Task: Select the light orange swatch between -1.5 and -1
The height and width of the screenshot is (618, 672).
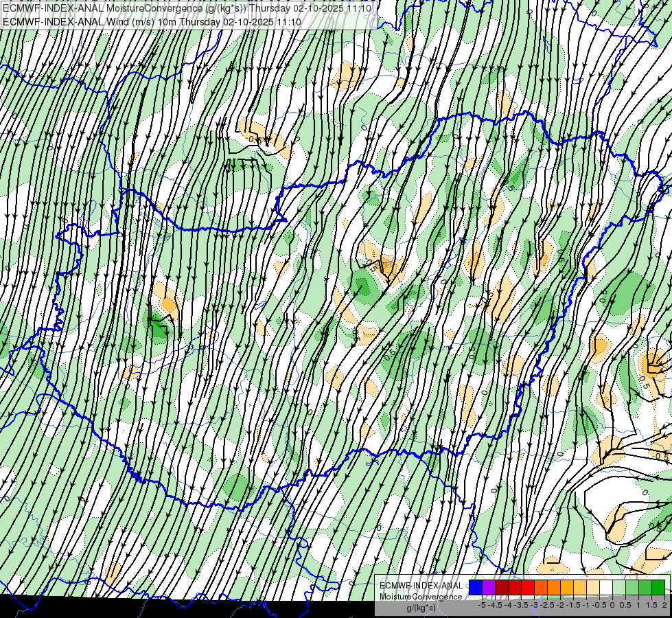Action: 580,588
